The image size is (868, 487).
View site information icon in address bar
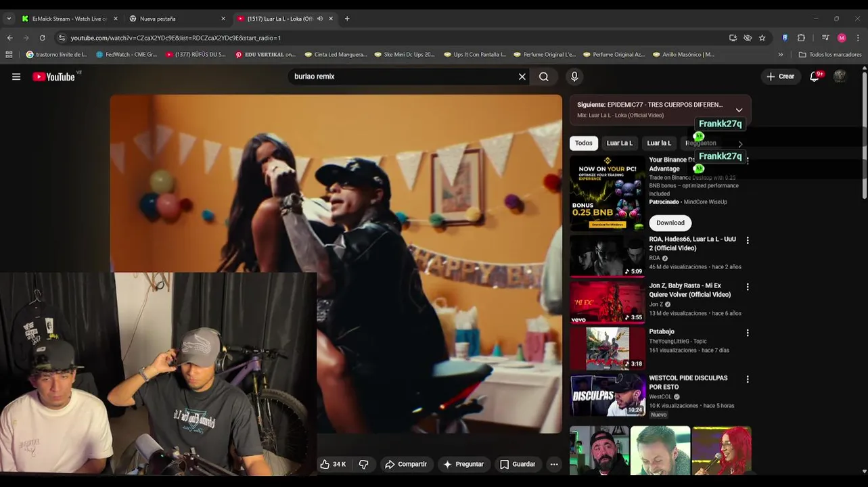[x=62, y=38]
